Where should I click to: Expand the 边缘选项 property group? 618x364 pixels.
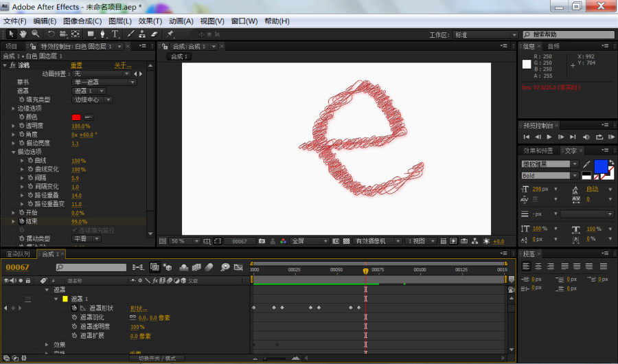point(14,108)
